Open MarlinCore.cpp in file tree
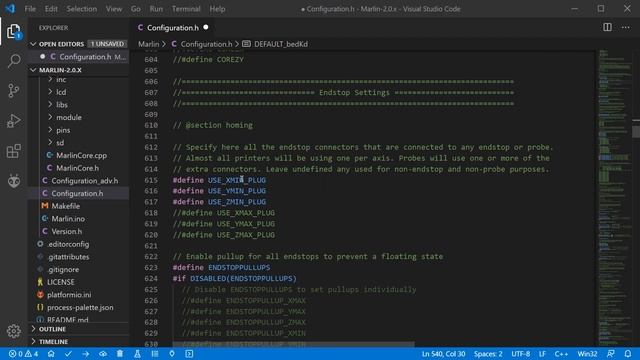Image resolution: width=640 pixels, height=360 pixels. coord(81,156)
